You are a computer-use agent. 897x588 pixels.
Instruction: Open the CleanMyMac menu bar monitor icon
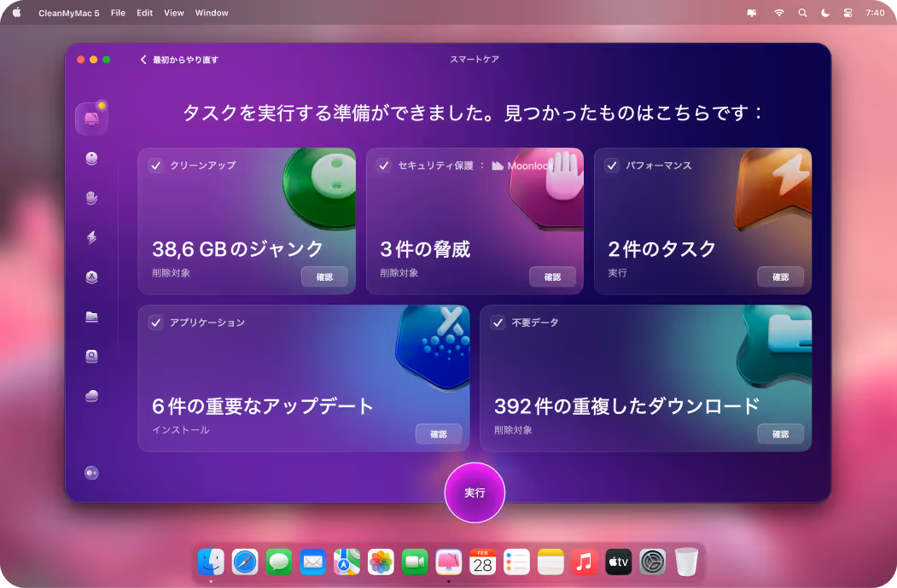click(752, 13)
